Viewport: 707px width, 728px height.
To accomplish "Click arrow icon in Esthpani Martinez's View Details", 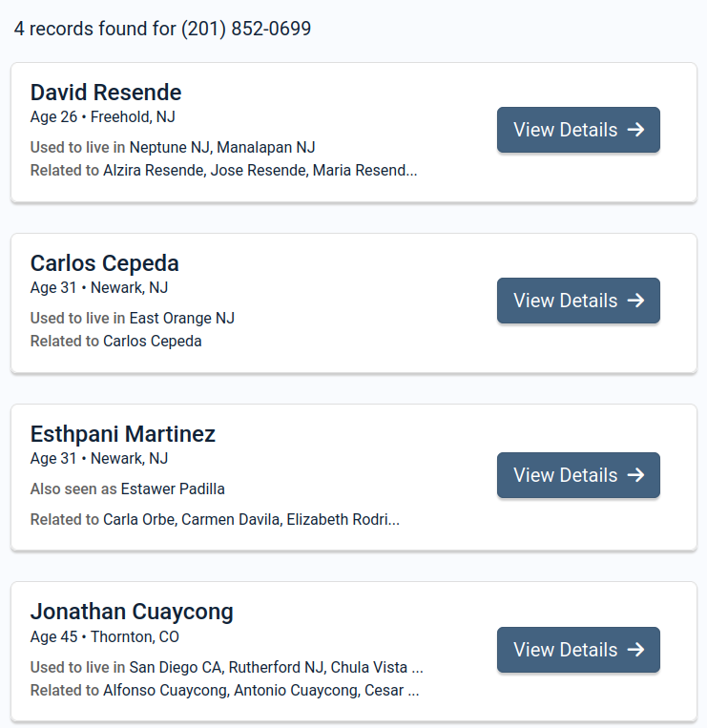I will [635, 475].
